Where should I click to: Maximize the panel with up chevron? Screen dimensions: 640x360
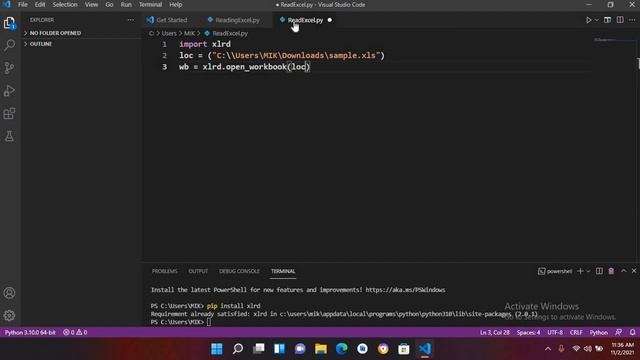(624, 271)
